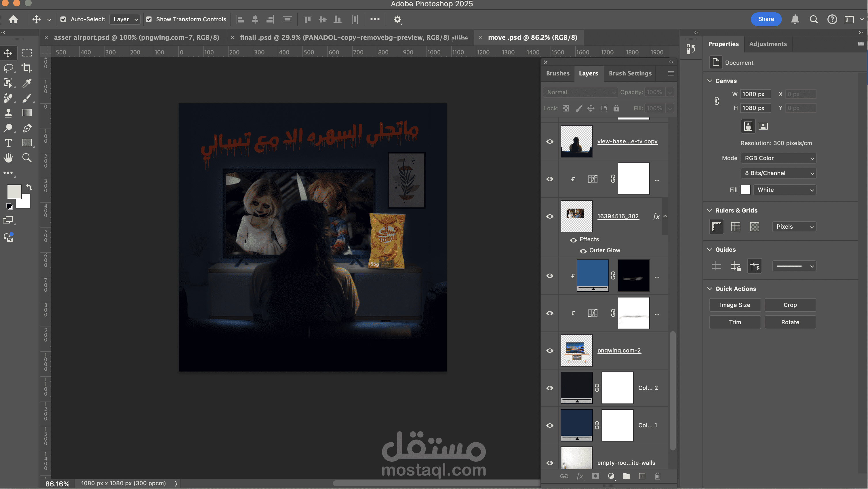Select the Pen tool
This screenshot has width=868, height=489.
click(x=27, y=128)
